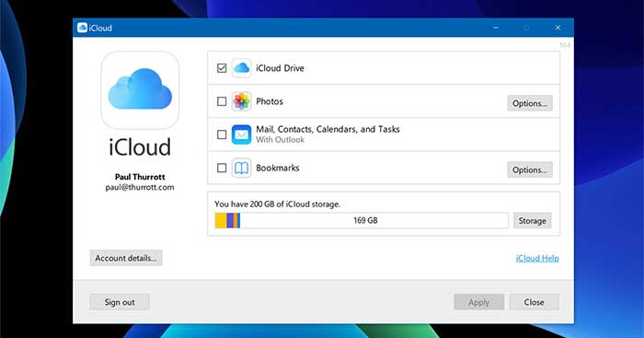The width and height of the screenshot is (644, 338).
Task: Click the grayed-out Apply button
Action: click(x=479, y=302)
